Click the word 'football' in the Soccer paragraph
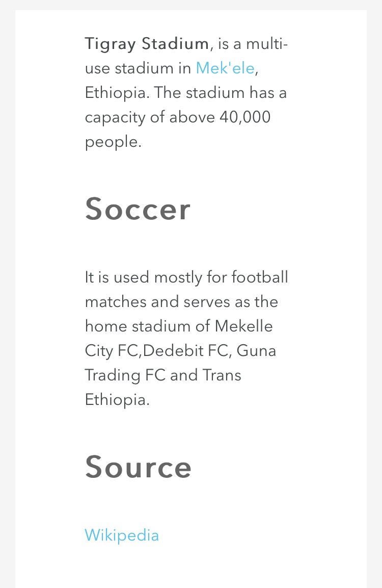The width and height of the screenshot is (382, 588). click(x=260, y=277)
